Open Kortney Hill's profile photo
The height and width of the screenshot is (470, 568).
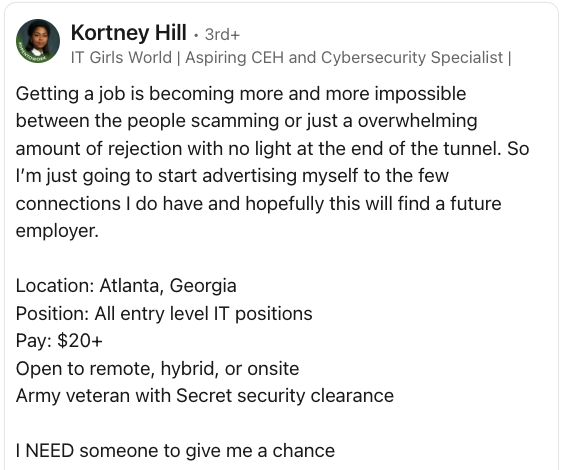click(x=38, y=41)
